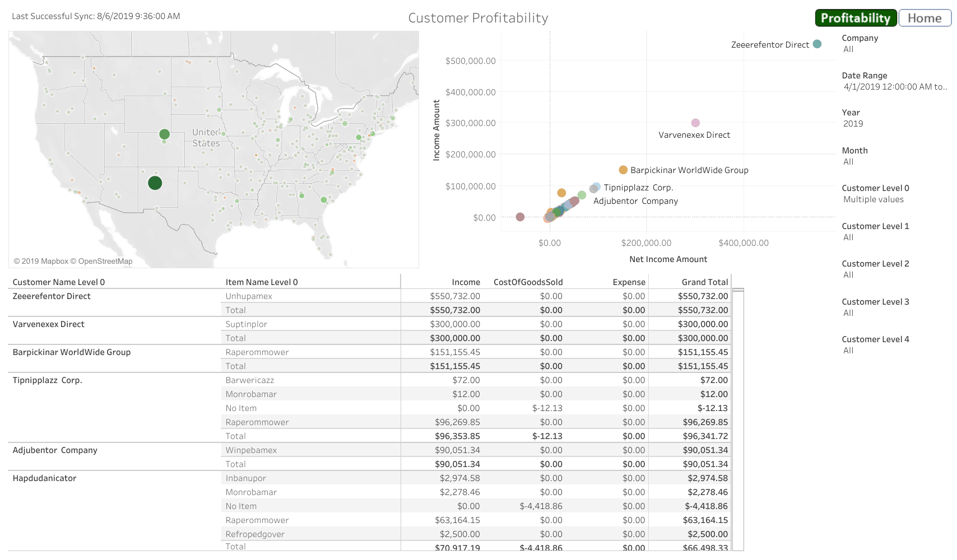Click the $96,269.85 income value

(457, 422)
